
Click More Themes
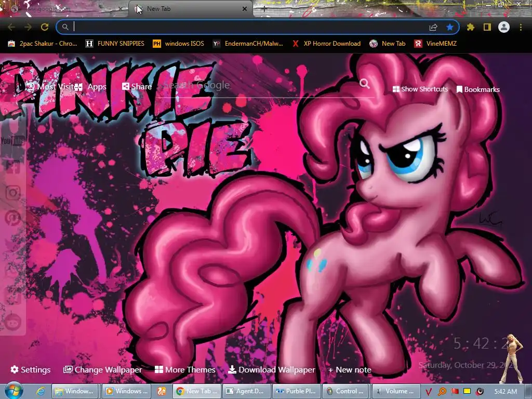[185, 369]
